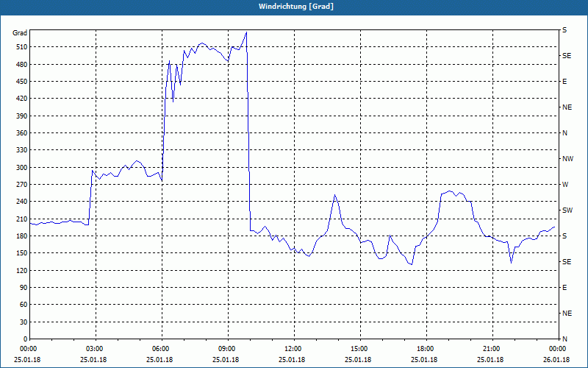Screen dimensions: 588x368
Task: Click the NW compass label on right axis
Action: 567,159
